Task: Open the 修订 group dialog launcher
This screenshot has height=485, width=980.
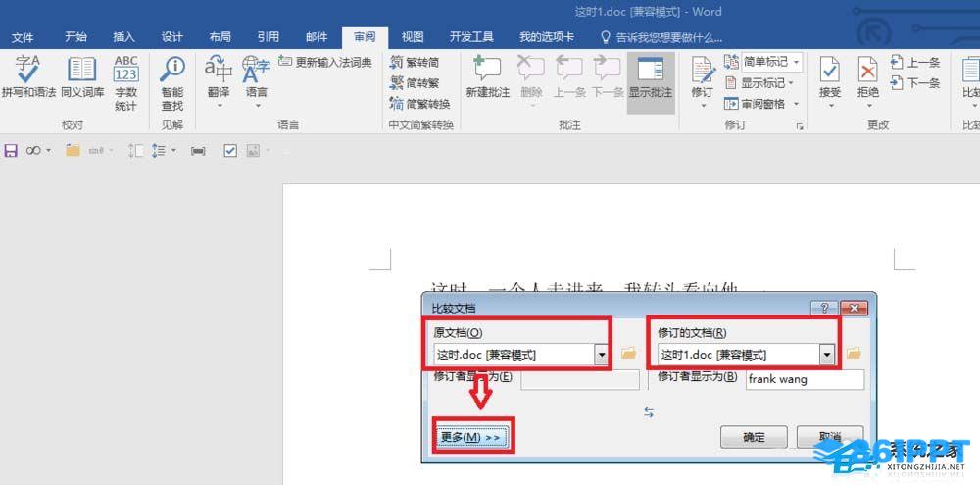Action: [799, 126]
